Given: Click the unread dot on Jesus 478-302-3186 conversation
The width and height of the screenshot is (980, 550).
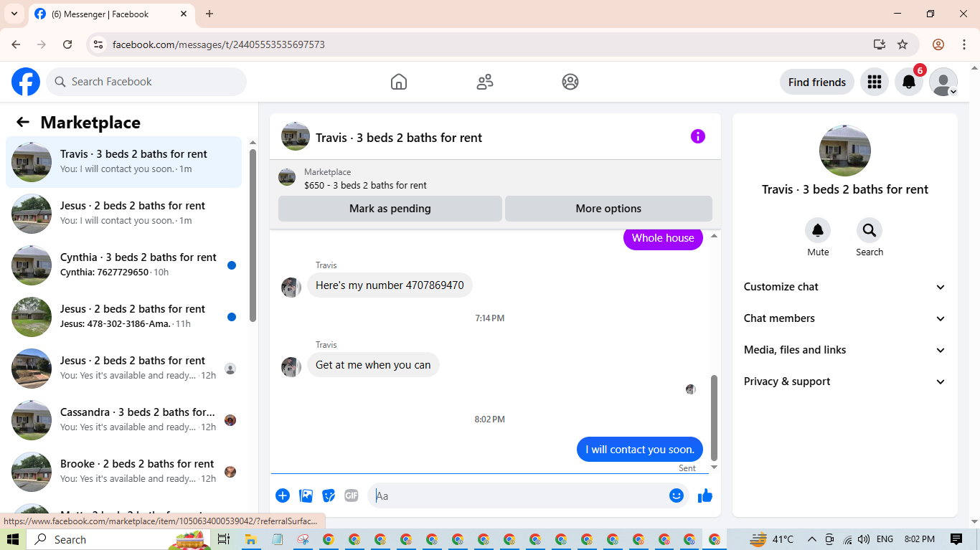Looking at the screenshot, I should 232,317.
